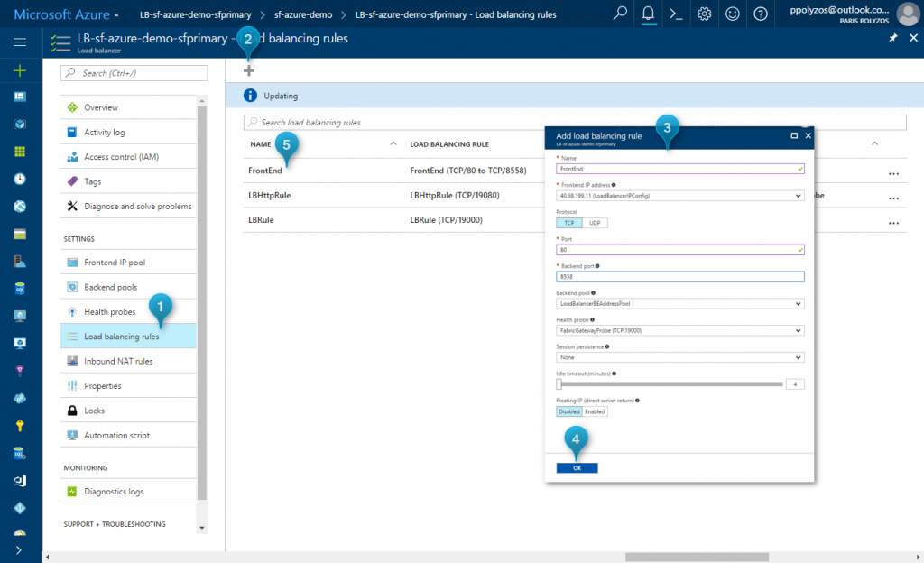Enable Floating IP direct server return
The image size is (924, 563).
[x=596, y=411]
